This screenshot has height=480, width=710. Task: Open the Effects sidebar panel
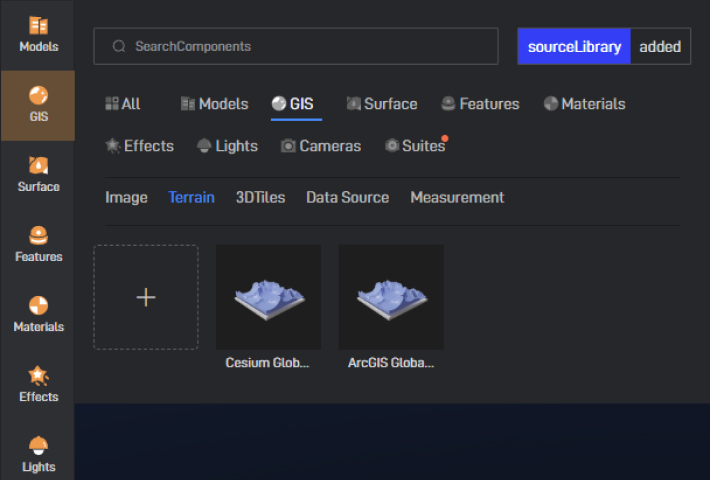[x=38, y=385]
